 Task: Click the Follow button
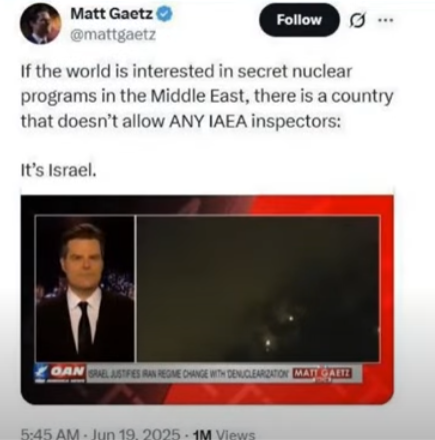tap(299, 20)
